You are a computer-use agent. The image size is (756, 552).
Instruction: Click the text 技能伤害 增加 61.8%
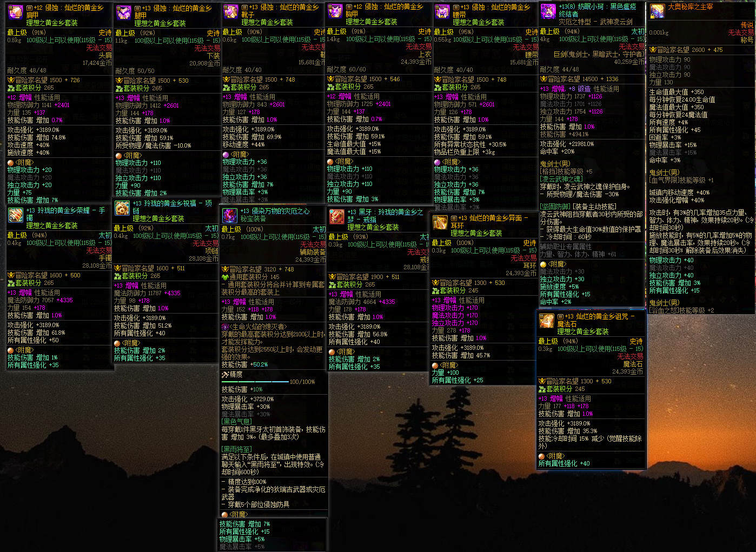(36, 332)
